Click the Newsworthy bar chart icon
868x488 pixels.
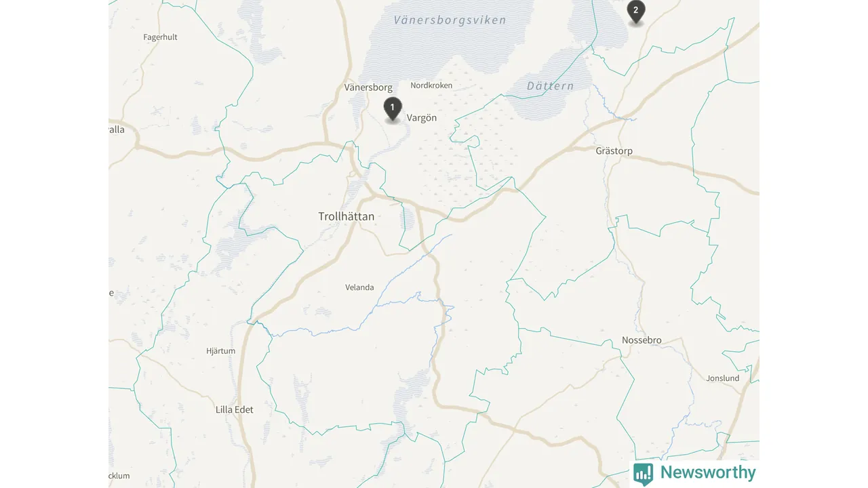click(644, 473)
